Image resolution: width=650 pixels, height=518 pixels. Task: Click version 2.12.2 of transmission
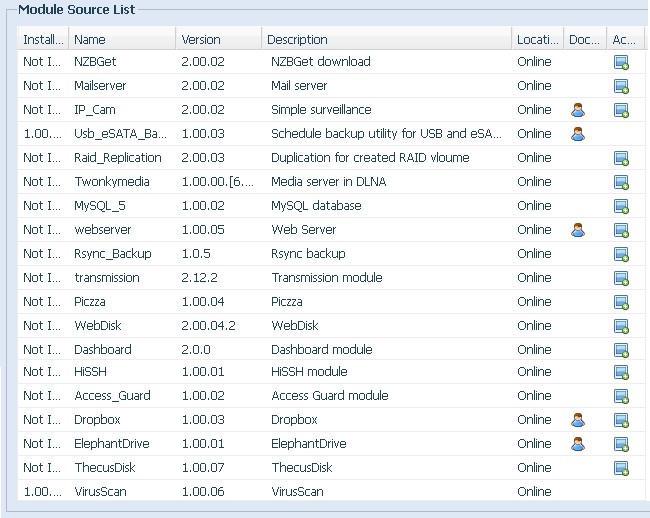coord(199,278)
